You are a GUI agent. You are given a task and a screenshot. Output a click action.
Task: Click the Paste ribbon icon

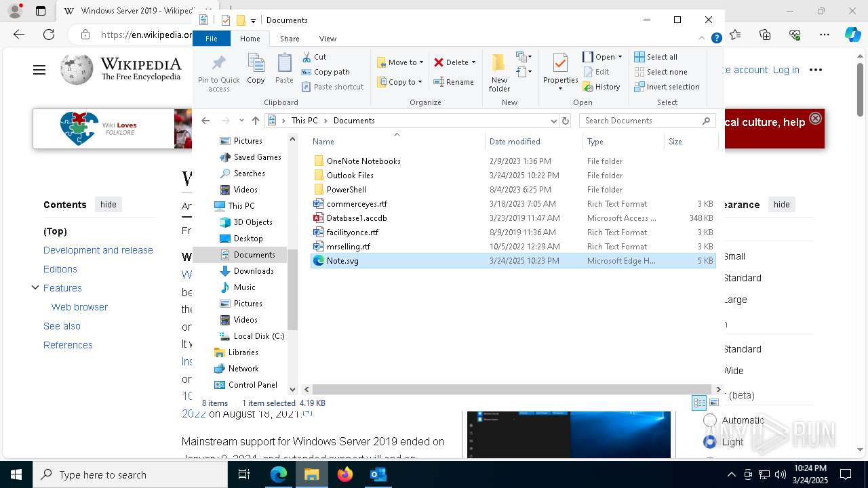click(x=284, y=68)
